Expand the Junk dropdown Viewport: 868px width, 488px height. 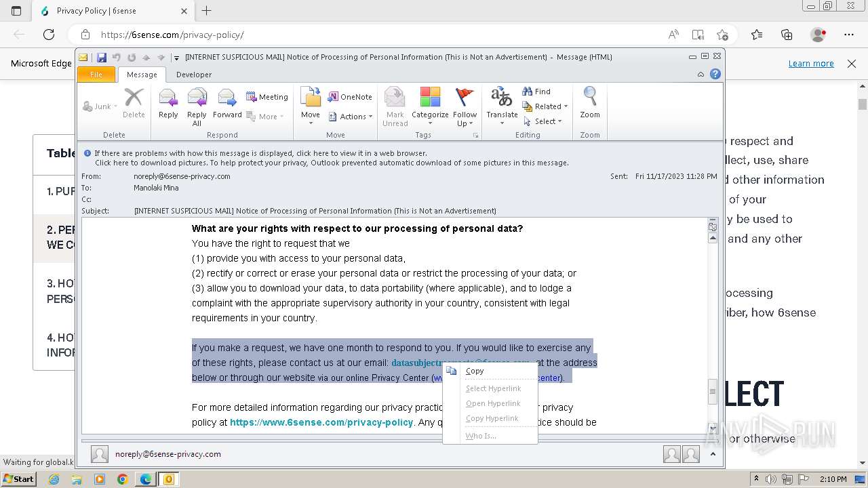(x=100, y=106)
